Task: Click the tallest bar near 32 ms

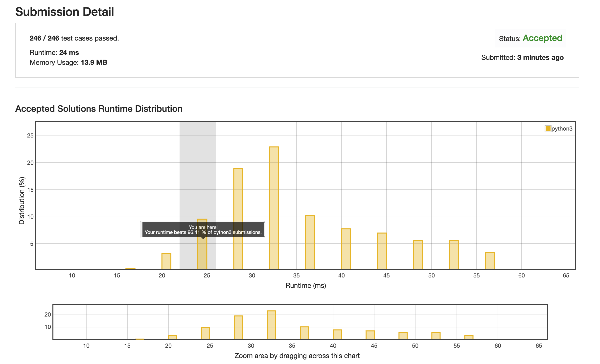Action: coord(274,208)
